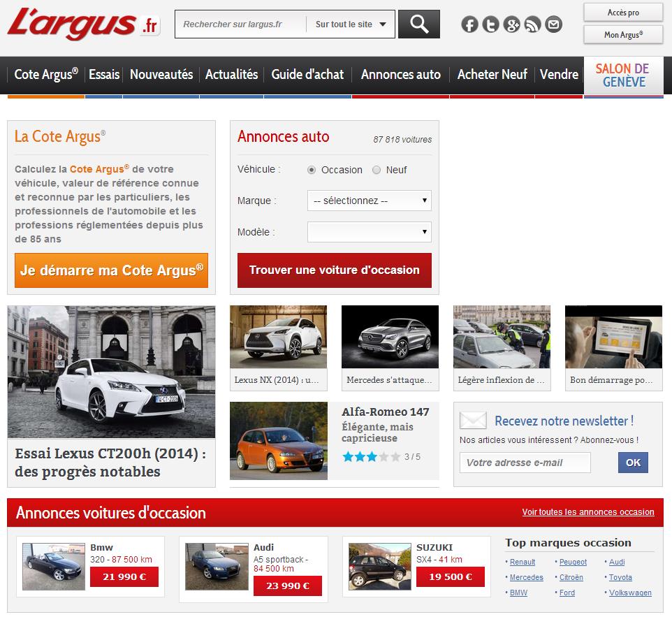Open the RSS feed icon
Image resolution: width=672 pixels, height=617 pixels.
pos(532,25)
